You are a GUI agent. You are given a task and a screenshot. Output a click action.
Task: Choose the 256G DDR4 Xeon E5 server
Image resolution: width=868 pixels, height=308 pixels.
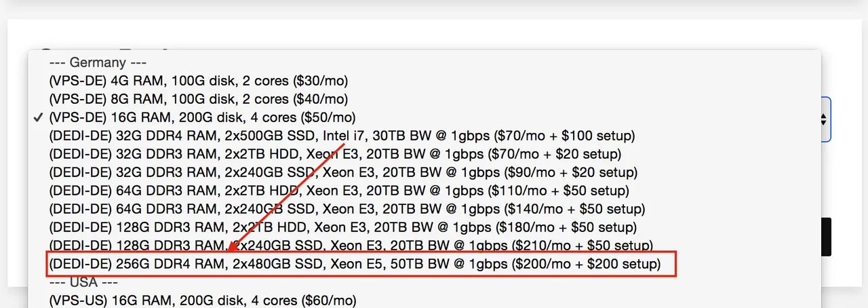[x=355, y=263]
